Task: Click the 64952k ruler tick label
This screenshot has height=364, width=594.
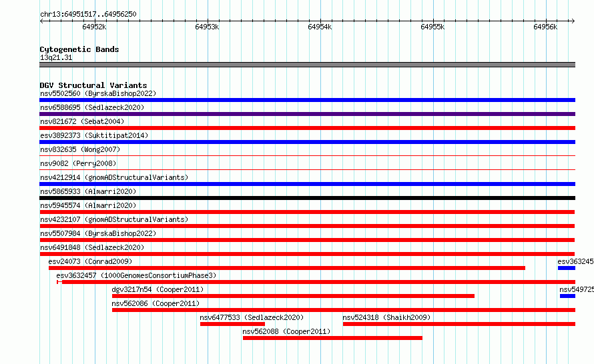Action: (94, 27)
